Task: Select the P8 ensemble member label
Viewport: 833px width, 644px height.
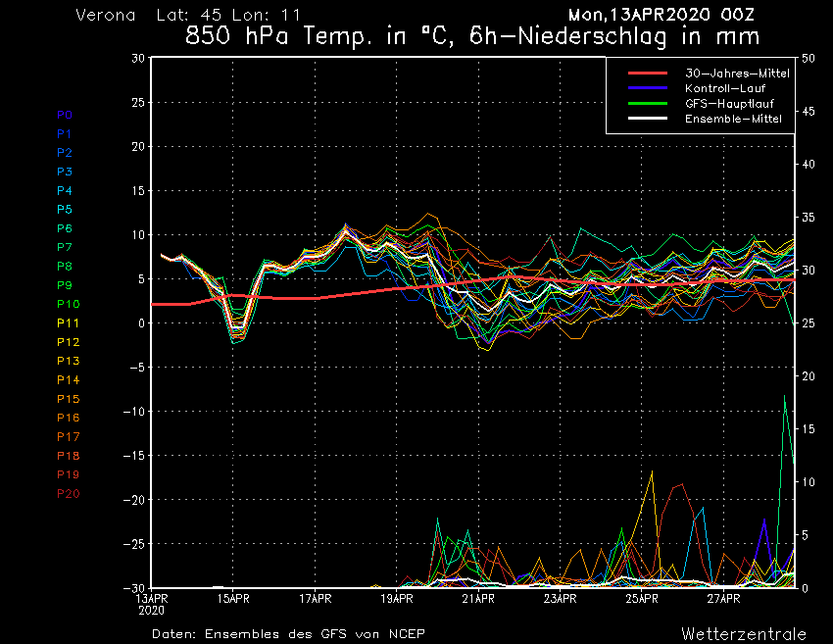Action: (65, 267)
